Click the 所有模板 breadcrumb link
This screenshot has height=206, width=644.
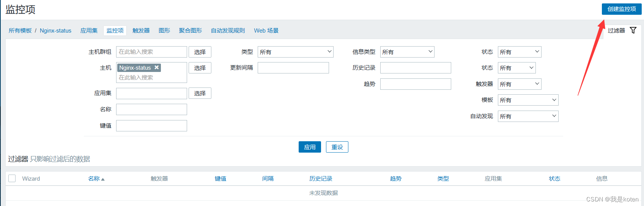point(20,31)
